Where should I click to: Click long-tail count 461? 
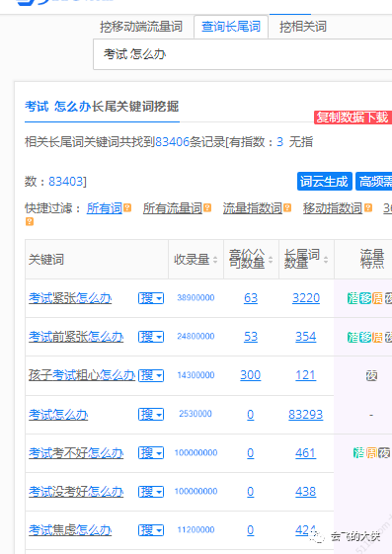[306, 452]
